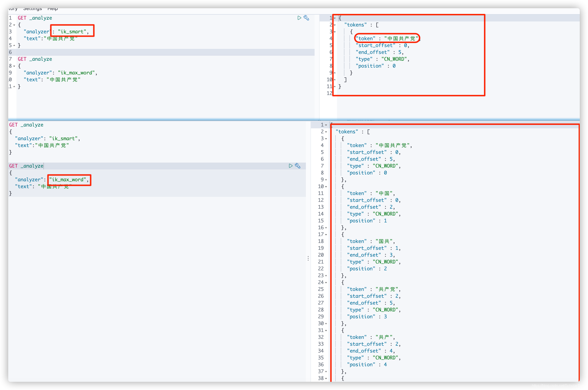Click fold arrow at line 16 in lower output
The width and height of the screenshot is (588, 390).
pyautogui.click(x=326, y=228)
